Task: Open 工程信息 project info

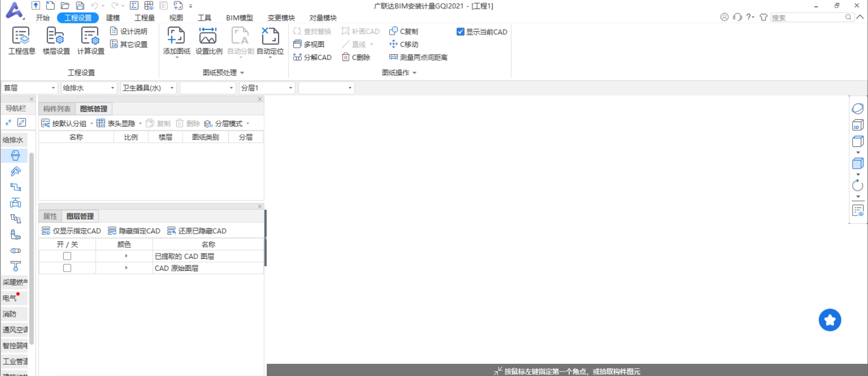Action: pos(21,41)
